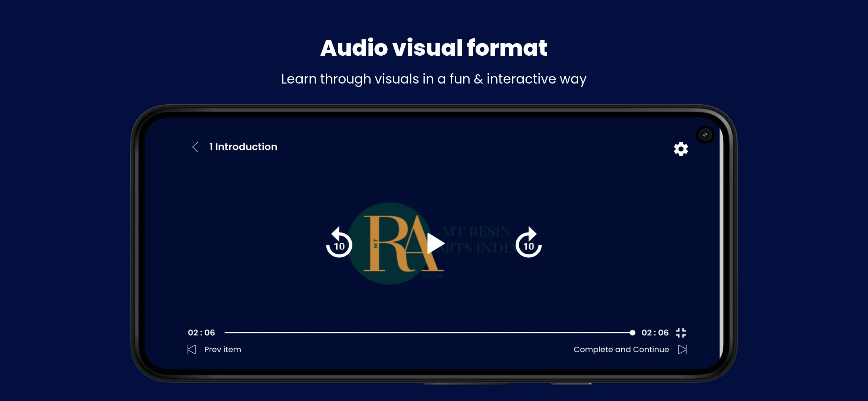This screenshot has height=401, width=868.
Task: Click the Prev item label
Action: point(223,349)
